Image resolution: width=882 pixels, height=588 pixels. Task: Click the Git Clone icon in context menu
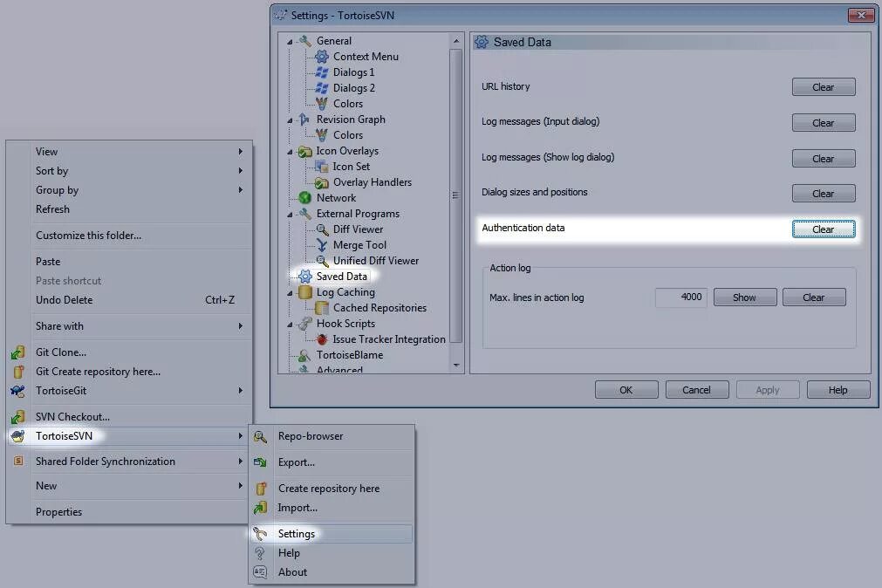(x=18, y=352)
